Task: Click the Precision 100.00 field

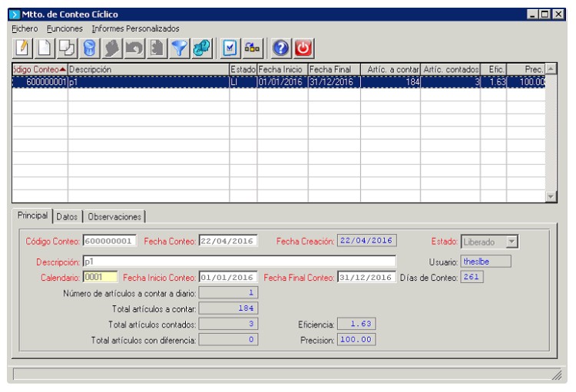Action: [356, 340]
